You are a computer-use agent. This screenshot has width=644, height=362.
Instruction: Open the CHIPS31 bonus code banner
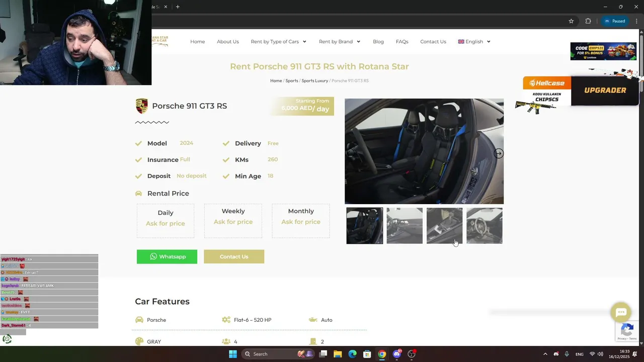tap(603, 51)
